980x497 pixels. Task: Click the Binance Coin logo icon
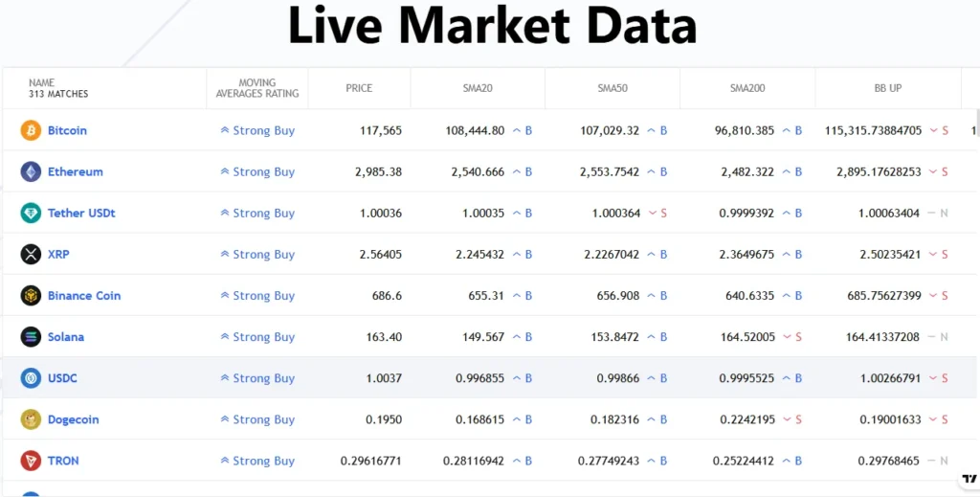click(x=31, y=295)
